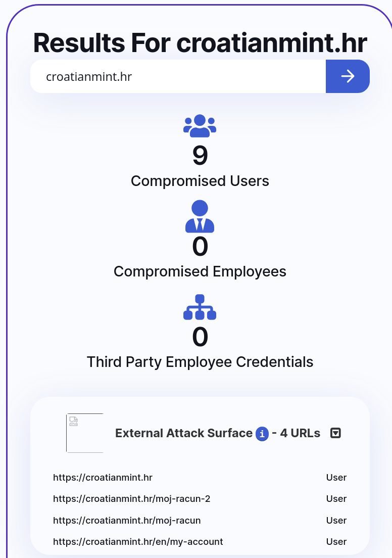
Task: Click the Compromised Users count of 9
Action: [x=200, y=156]
